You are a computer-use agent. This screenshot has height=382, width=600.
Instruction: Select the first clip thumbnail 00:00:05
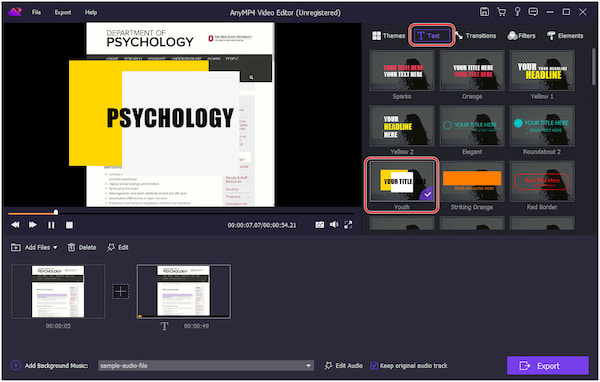pyautogui.click(x=58, y=291)
